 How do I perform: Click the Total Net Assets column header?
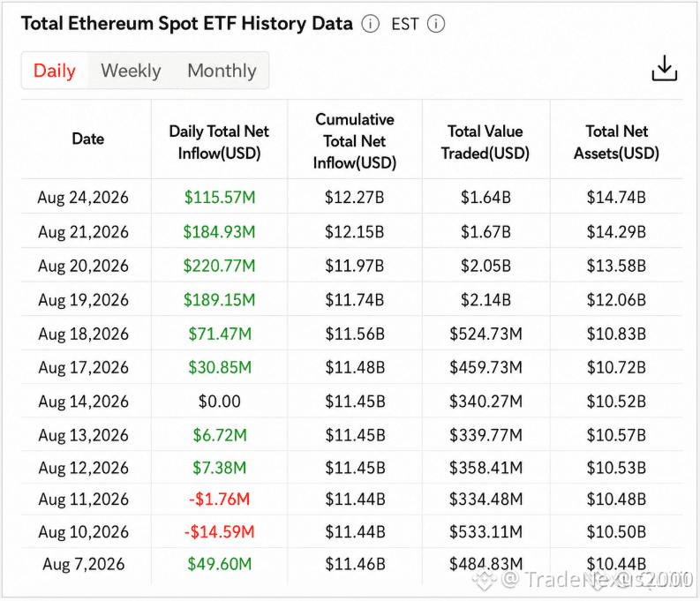[x=616, y=142]
